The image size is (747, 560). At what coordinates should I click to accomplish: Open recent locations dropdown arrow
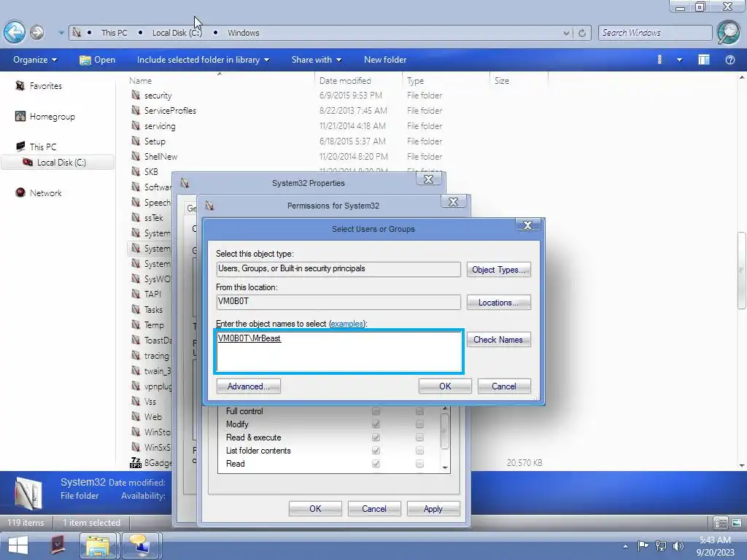pos(61,33)
